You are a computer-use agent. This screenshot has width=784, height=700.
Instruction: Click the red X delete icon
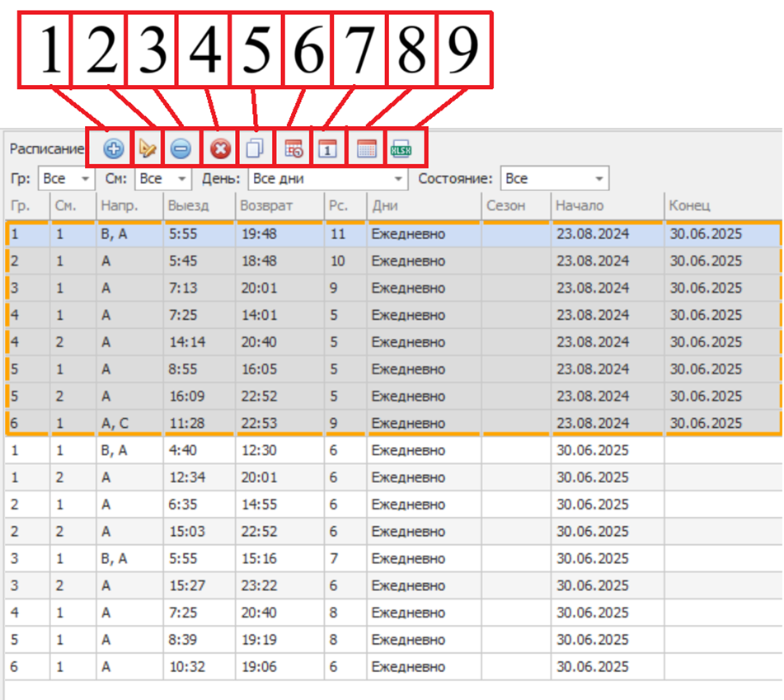(219, 149)
